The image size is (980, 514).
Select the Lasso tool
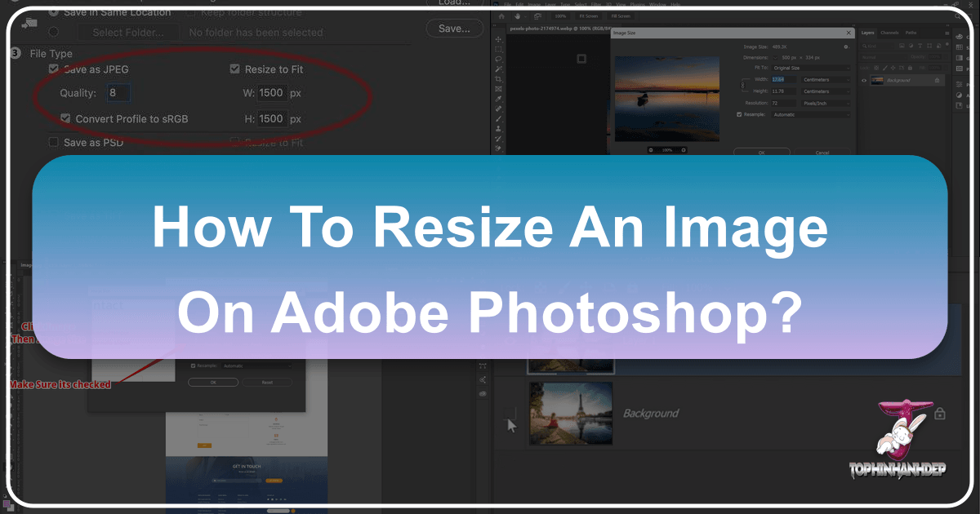click(x=497, y=60)
